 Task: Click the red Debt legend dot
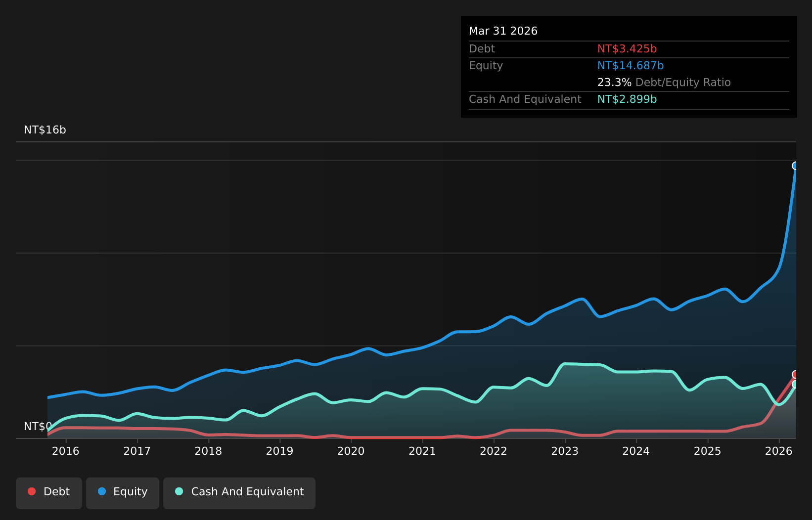32,491
